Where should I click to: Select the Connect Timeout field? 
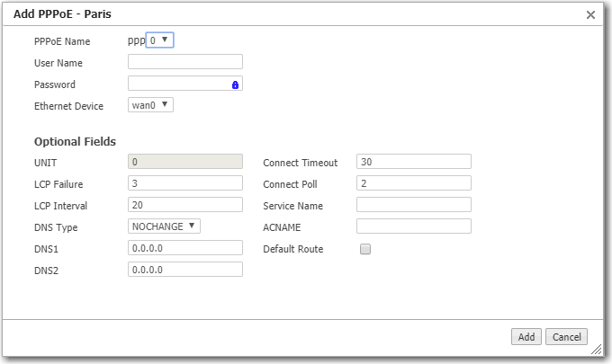coord(414,162)
